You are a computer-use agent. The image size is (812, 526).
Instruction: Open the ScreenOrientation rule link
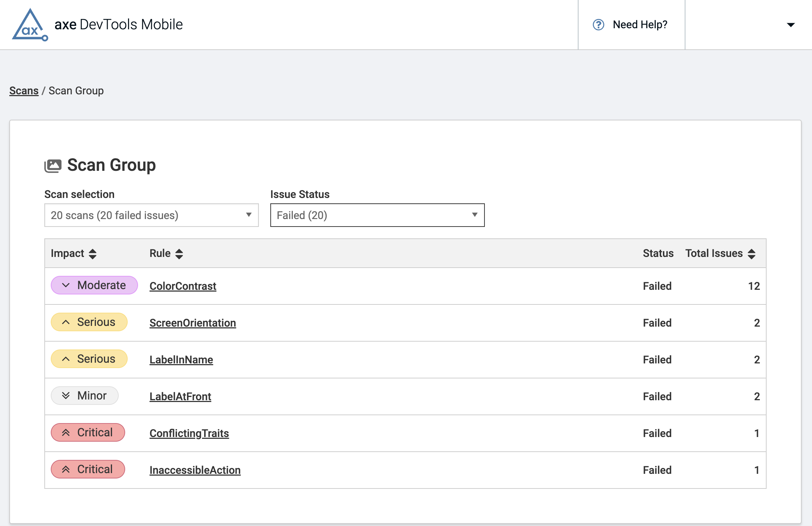click(192, 323)
